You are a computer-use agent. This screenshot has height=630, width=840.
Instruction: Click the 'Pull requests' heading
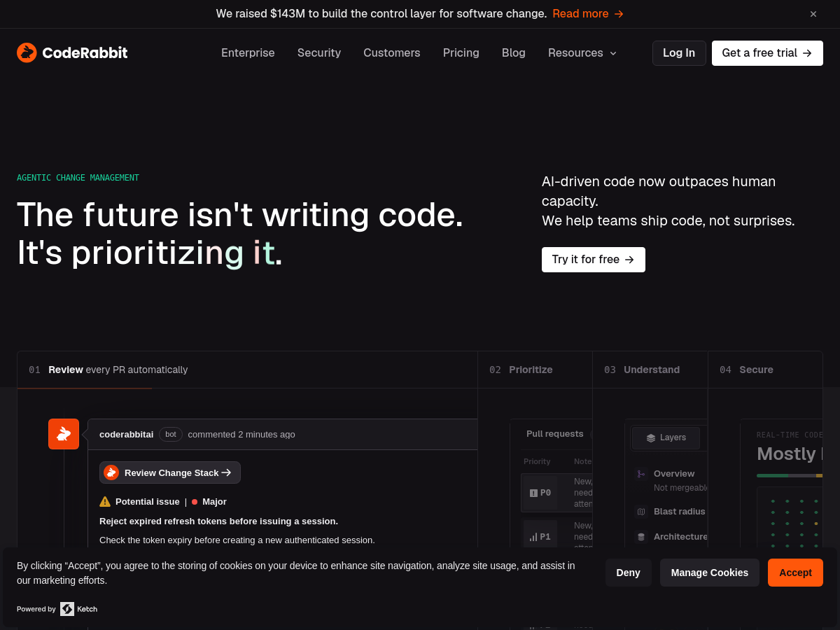tap(555, 434)
